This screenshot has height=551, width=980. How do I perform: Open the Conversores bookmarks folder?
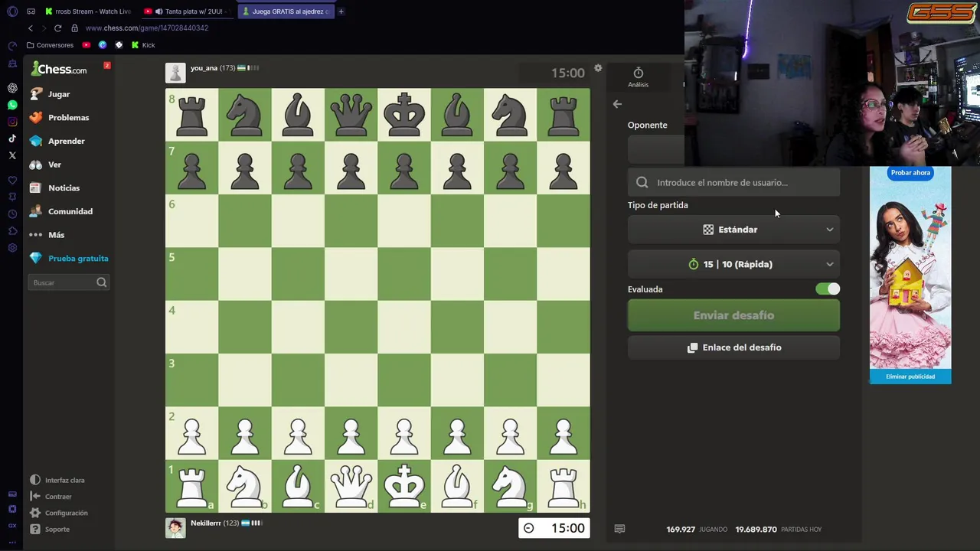[x=50, y=45]
